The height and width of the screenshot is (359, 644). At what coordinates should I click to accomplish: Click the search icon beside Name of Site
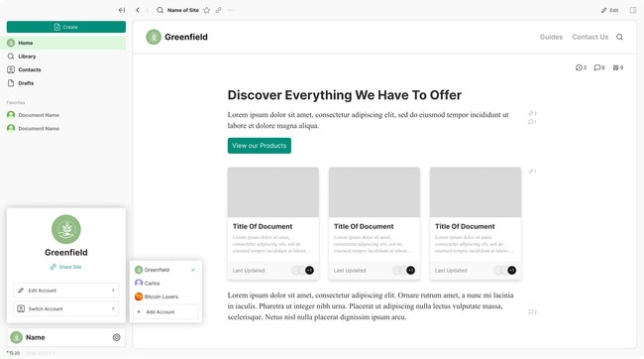click(x=160, y=10)
